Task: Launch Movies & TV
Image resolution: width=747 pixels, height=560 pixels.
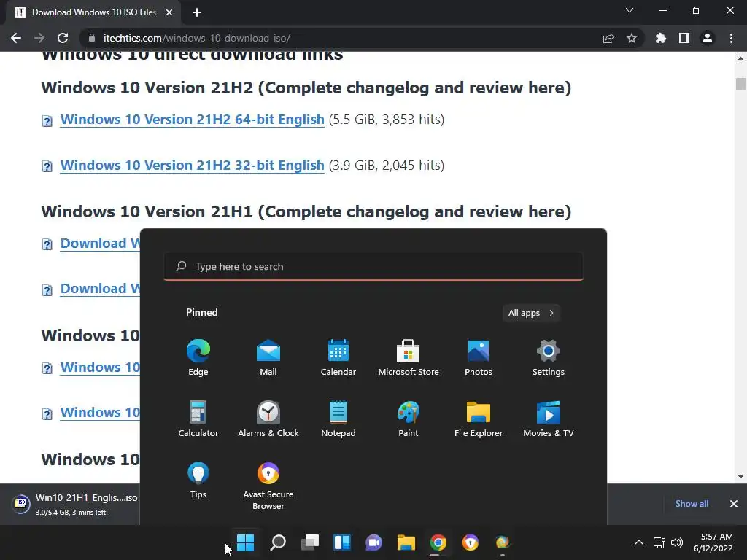Action: pos(549,419)
